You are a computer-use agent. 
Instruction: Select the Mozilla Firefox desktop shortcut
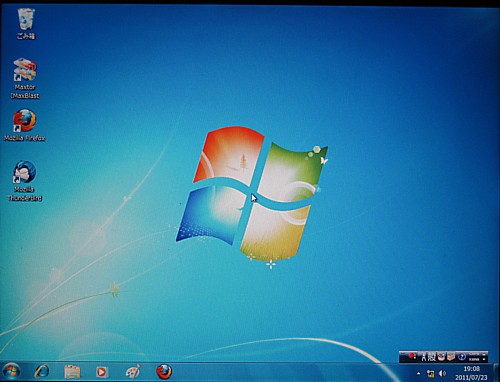coord(24,125)
